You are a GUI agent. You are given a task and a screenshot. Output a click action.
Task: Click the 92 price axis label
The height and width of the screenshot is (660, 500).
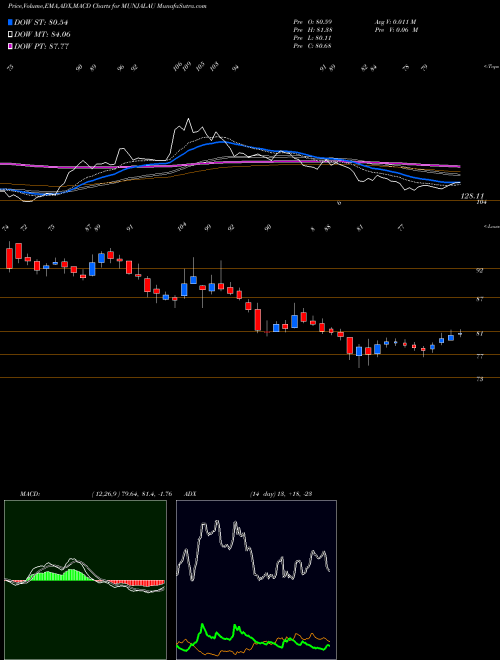pyautogui.click(x=479, y=271)
